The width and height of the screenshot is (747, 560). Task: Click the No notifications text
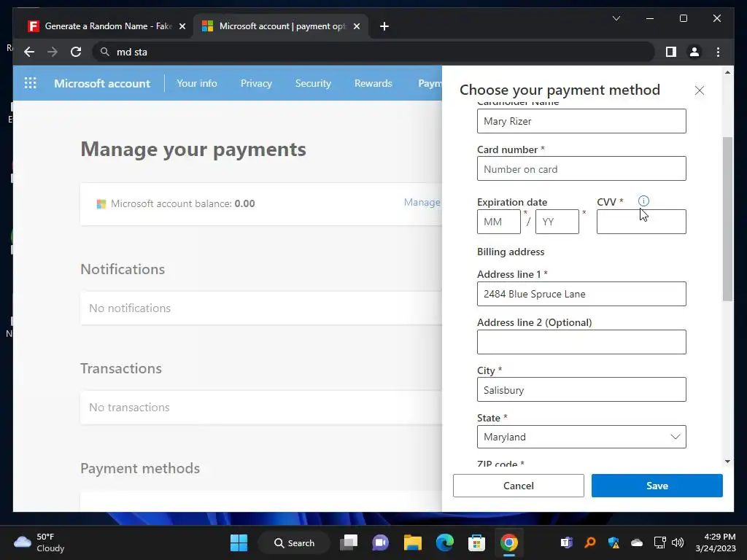point(130,308)
